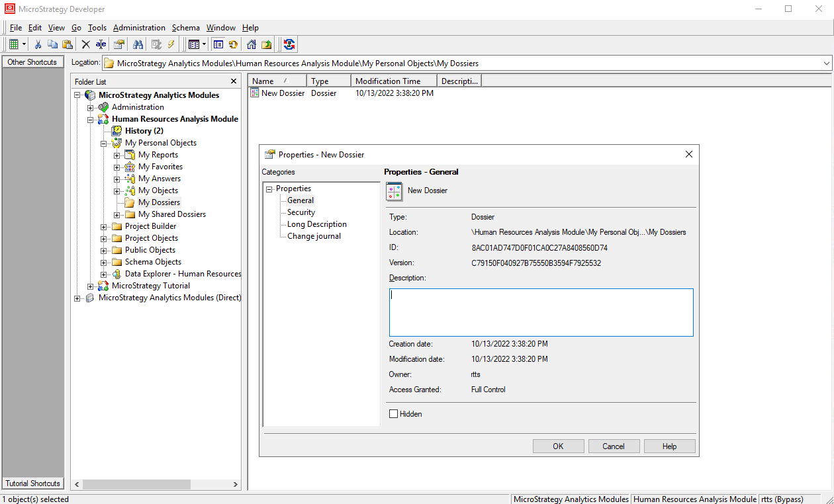Click the My Answers icon in tree
Screen dimensions: 834x504
coord(130,179)
